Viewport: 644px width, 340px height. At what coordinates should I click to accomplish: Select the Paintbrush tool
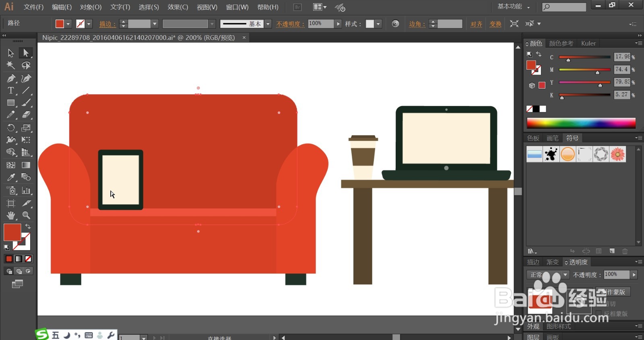point(26,103)
